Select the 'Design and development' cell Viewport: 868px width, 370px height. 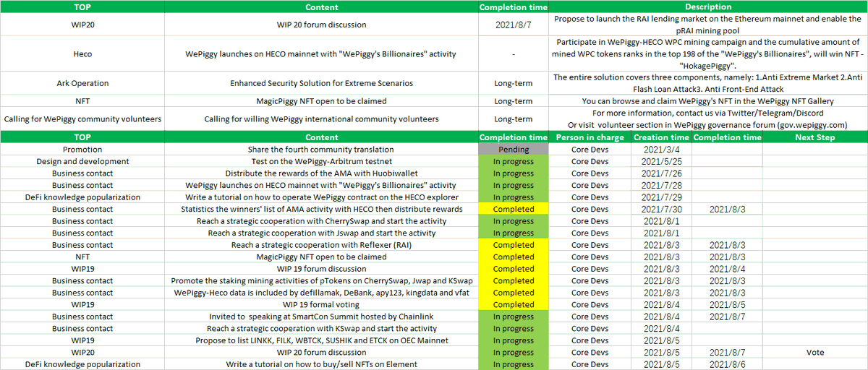(82, 161)
